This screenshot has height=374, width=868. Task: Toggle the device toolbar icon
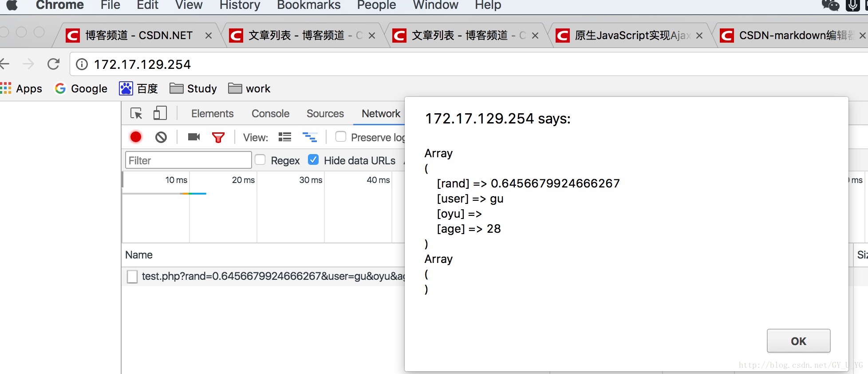(x=160, y=113)
